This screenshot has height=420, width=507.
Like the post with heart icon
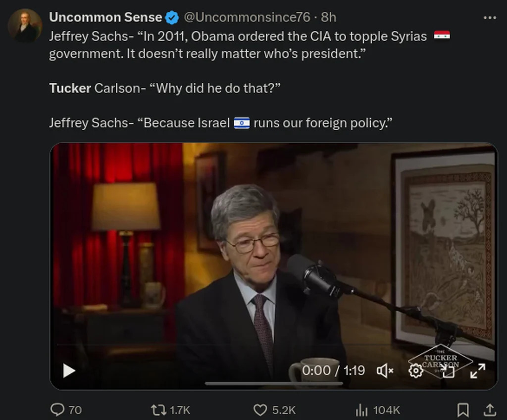pyautogui.click(x=260, y=410)
